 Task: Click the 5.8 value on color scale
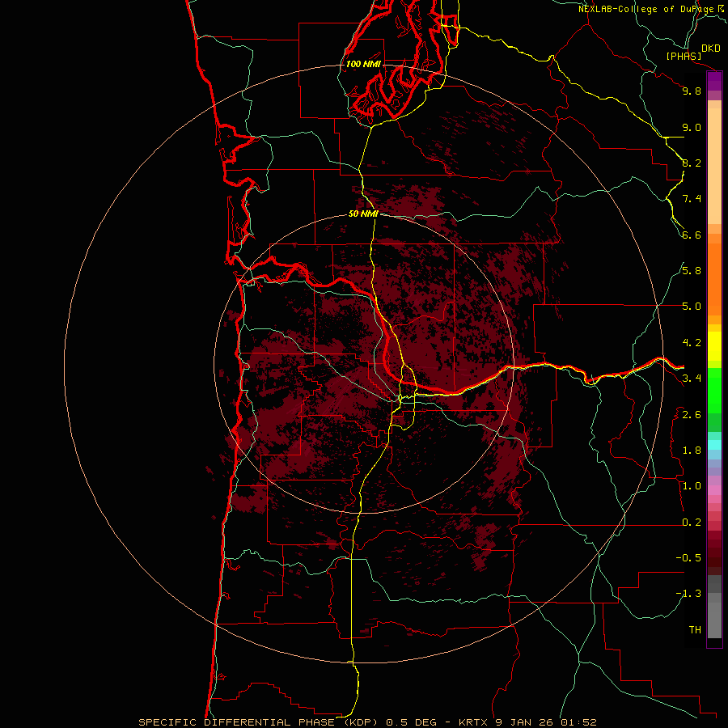(692, 271)
